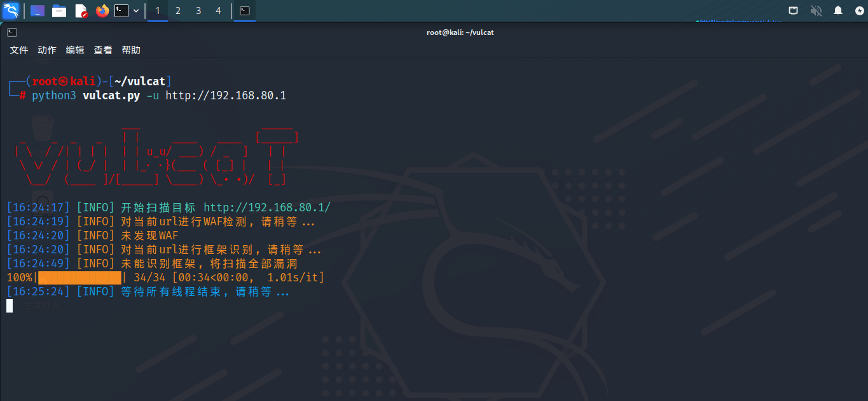Switch to workspace 1
This screenshot has width=868, height=401.
[x=158, y=11]
